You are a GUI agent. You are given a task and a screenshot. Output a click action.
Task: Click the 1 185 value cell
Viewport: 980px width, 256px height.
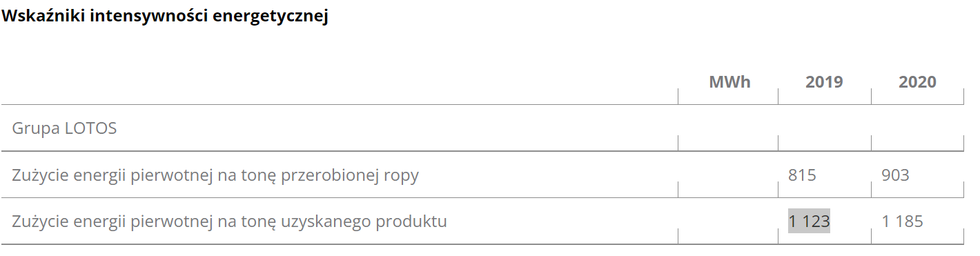tap(902, 221)
